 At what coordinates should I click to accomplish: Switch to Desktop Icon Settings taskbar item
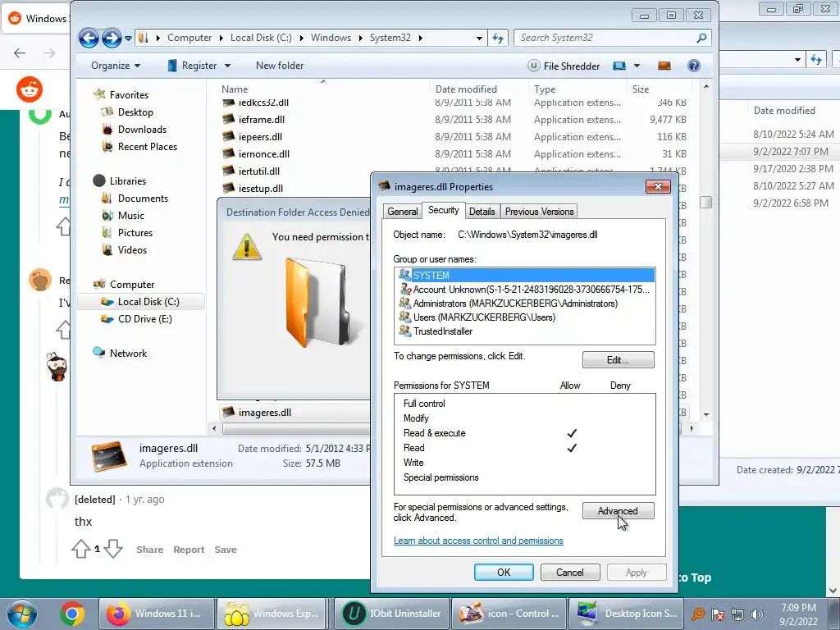coord(627,614)
